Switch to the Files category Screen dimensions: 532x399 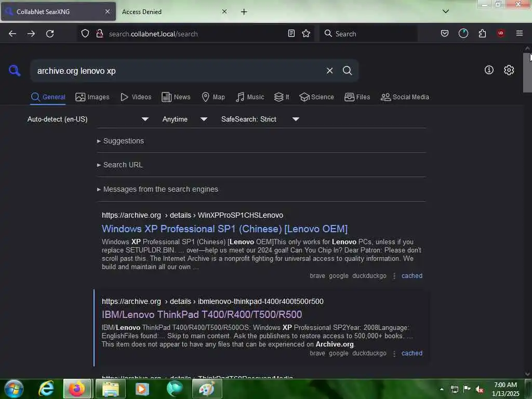pyautogui.click(x=357, y=97)
